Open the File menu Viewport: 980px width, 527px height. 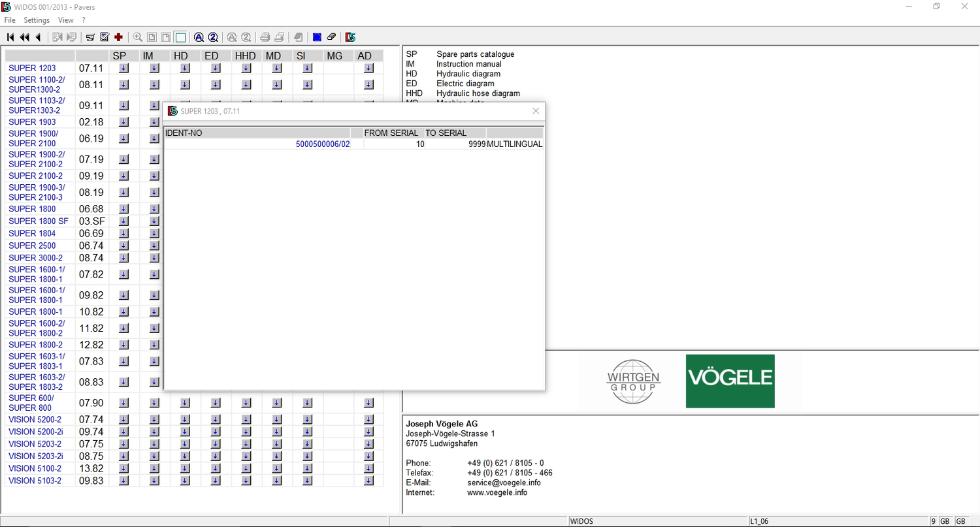tap(10, 20)
